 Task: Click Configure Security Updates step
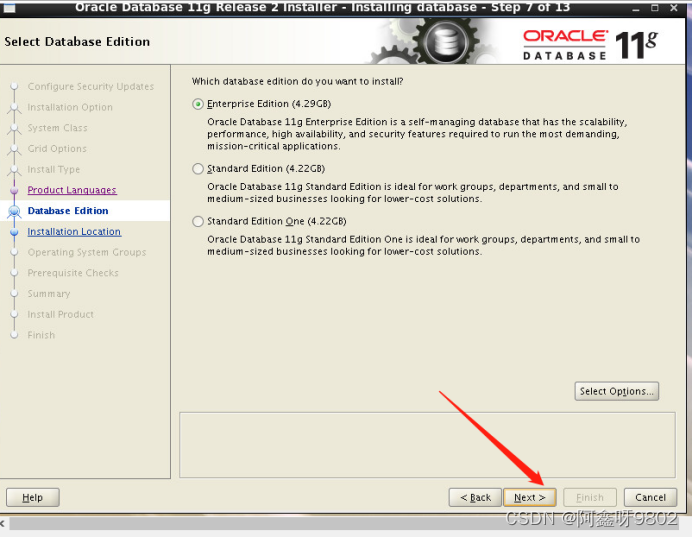point(91,86)
